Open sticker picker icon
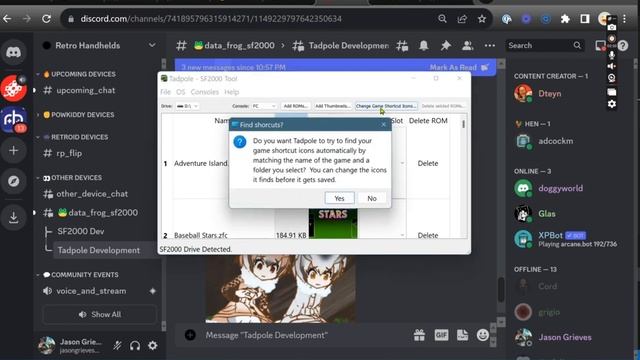The width and height of the screenshot is (640, 360). coord(462,335)
